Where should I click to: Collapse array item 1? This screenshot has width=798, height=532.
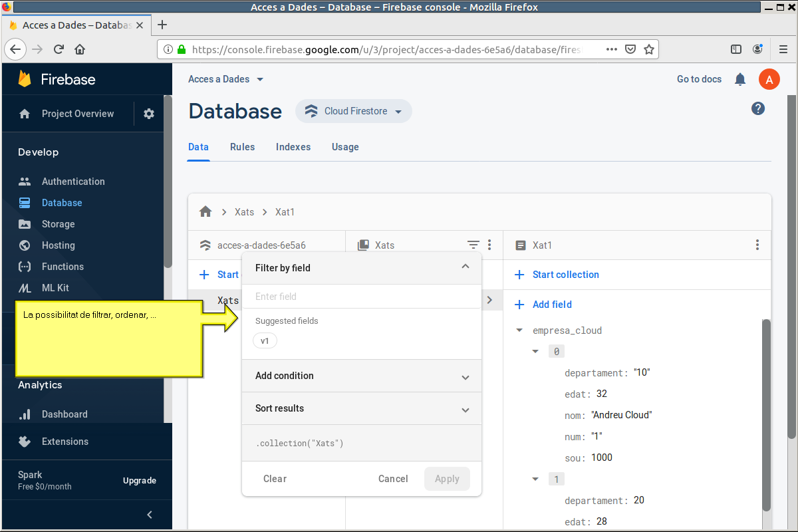[535, 479]
